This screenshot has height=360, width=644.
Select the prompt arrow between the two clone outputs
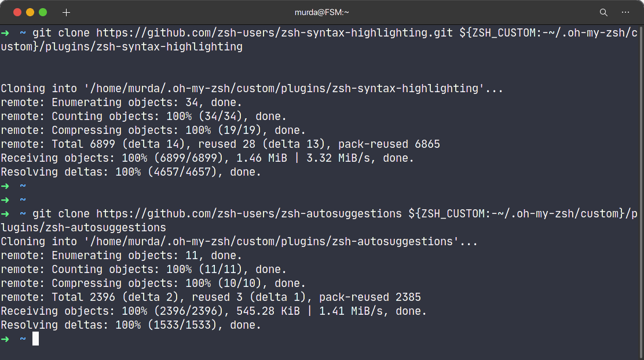click(6, 186)
